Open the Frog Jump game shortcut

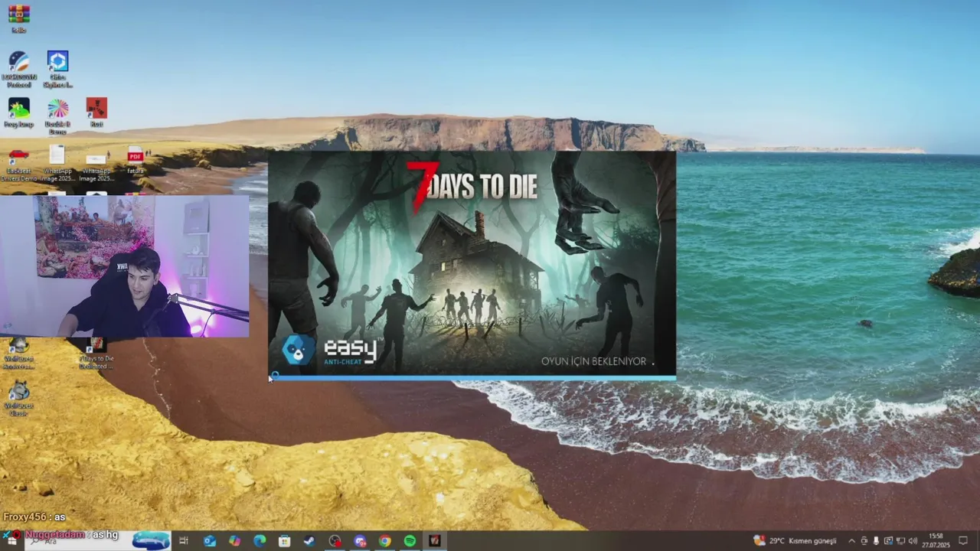tap(18, 112)
